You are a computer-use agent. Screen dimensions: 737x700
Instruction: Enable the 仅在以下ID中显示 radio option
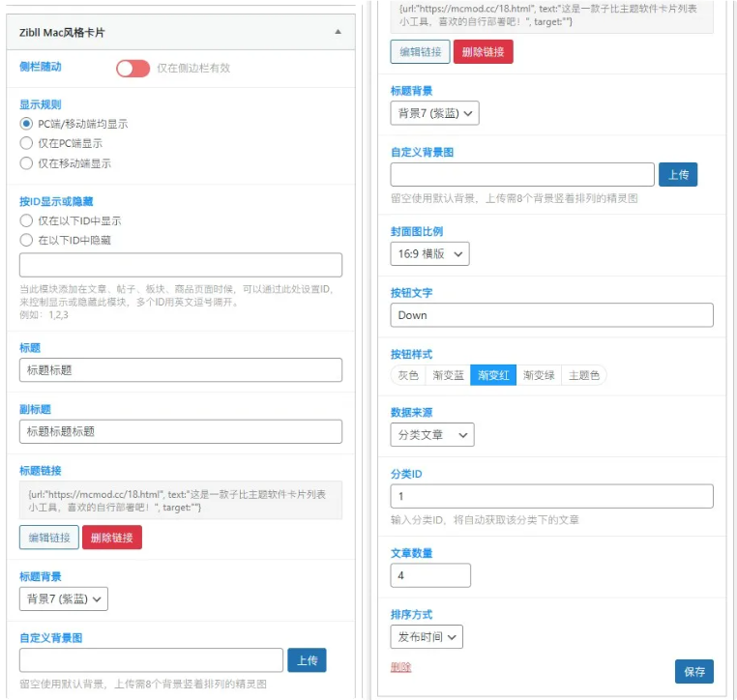point(27,220)
